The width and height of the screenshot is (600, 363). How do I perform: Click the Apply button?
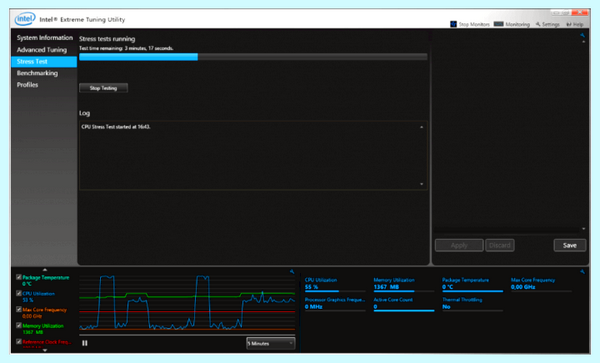(x=459, y=245)
